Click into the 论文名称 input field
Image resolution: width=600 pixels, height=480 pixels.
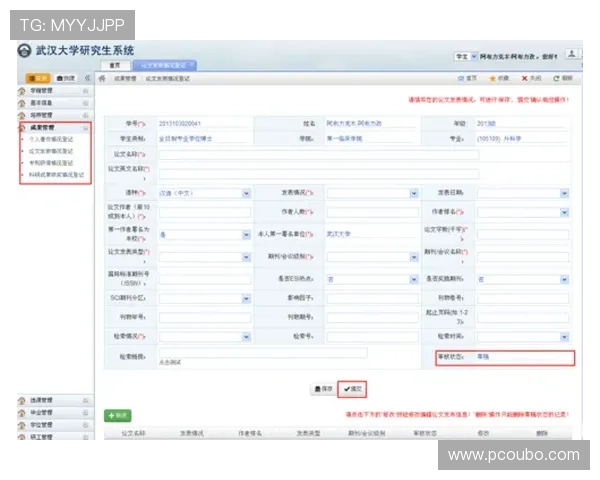click(x=319, y=155)
